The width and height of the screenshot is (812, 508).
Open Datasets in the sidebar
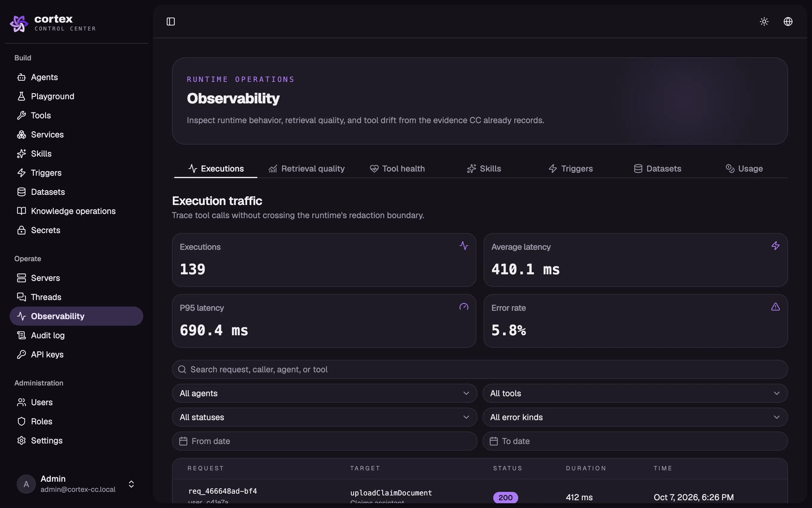(76, 192)
